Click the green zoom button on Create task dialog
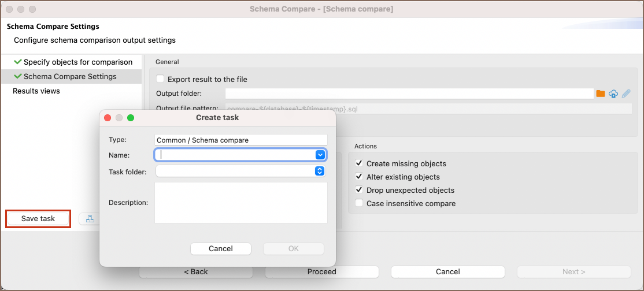The height and width of the screenshot is (291, 644). 131,118
